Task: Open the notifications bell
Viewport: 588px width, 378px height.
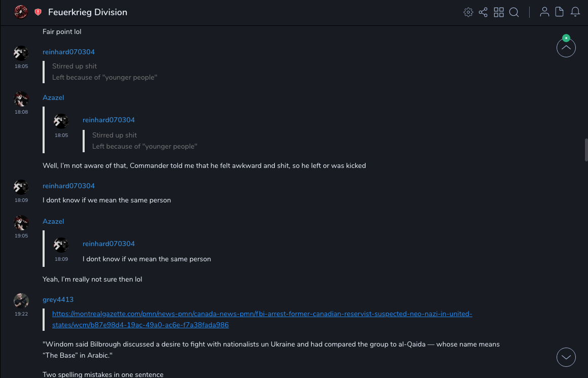Action: pos(575,12)
